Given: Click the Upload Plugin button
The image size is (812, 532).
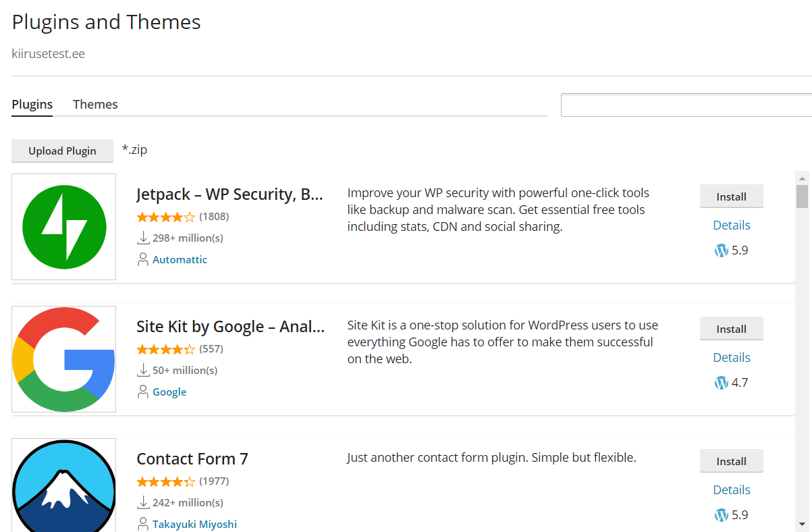Looking at the screenshot, I should click(x=62, y=151).
